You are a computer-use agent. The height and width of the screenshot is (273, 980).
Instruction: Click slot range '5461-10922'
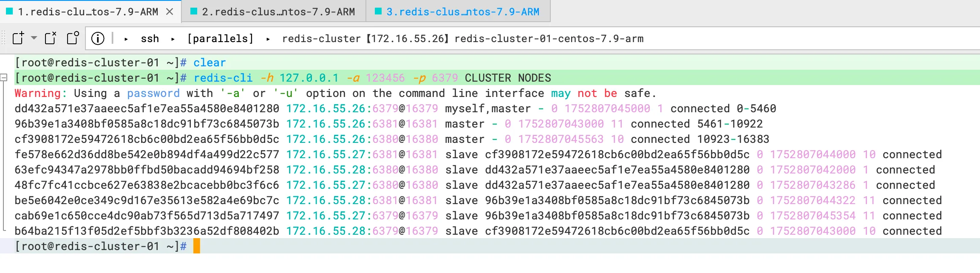tap(730, 124)
